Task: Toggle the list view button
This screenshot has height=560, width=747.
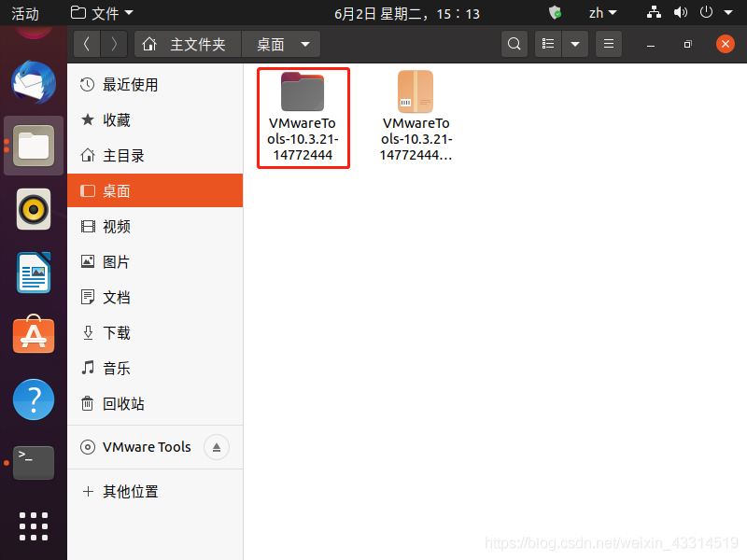Action: point(549,44)
